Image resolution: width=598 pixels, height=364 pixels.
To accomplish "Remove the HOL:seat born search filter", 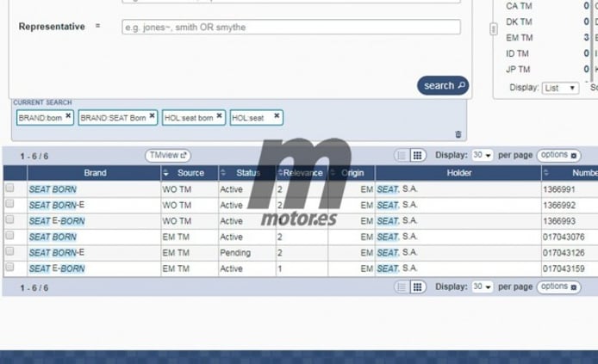I will pyautogui.click(x=219, y=116).
